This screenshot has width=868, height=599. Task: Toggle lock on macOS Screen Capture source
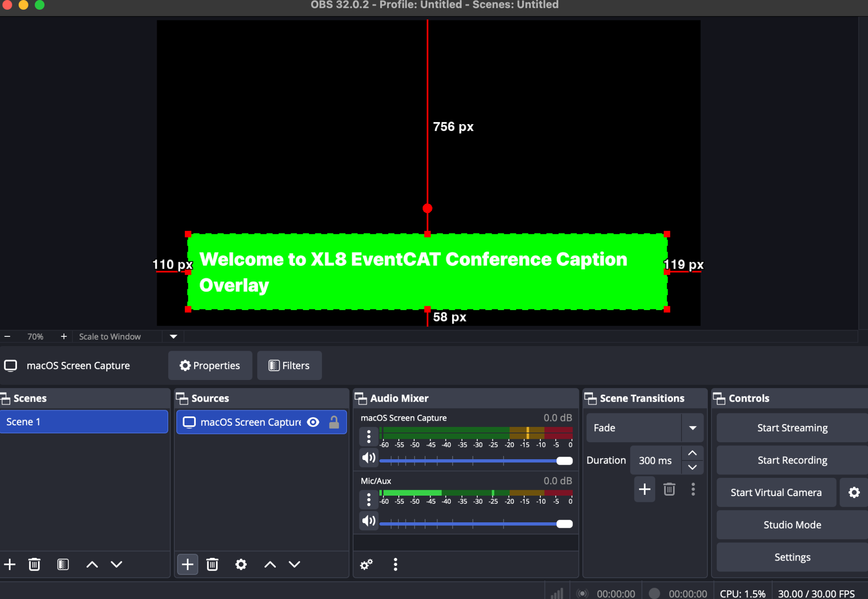pos(334,422)
